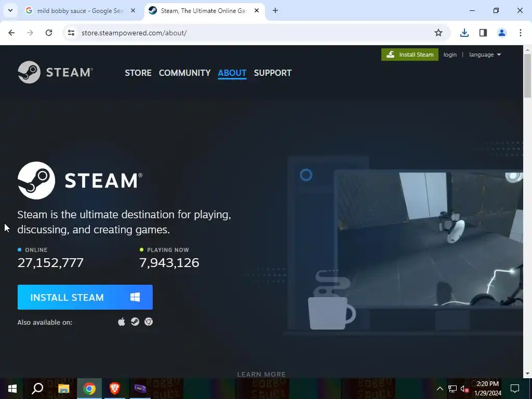Close the mild bobby sauce Google tab
532x399 pixels.
click(x=133, y=10)
